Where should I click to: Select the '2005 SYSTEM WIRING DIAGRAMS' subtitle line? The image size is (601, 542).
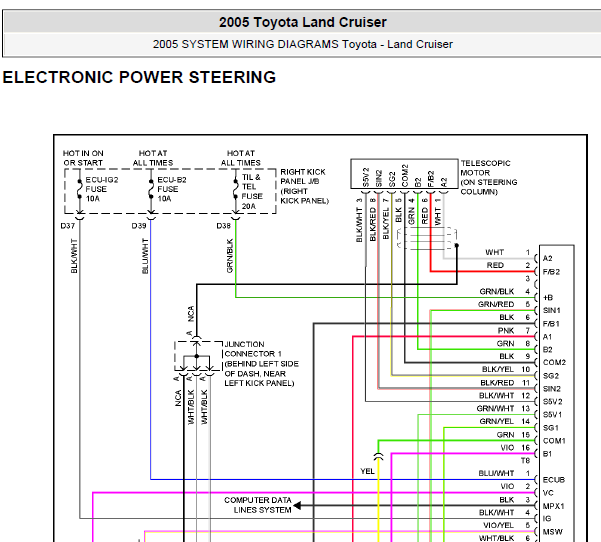pos(302,44)
